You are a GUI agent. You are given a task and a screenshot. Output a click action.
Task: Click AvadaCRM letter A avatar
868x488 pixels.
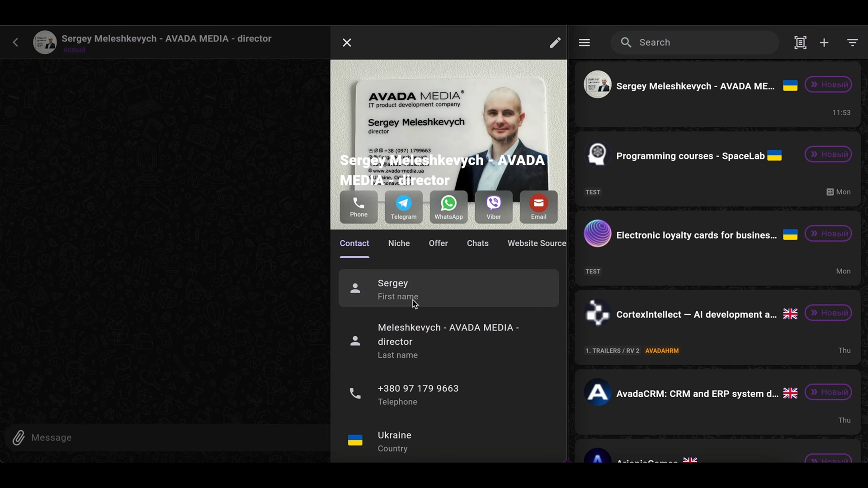click(597, 392)
